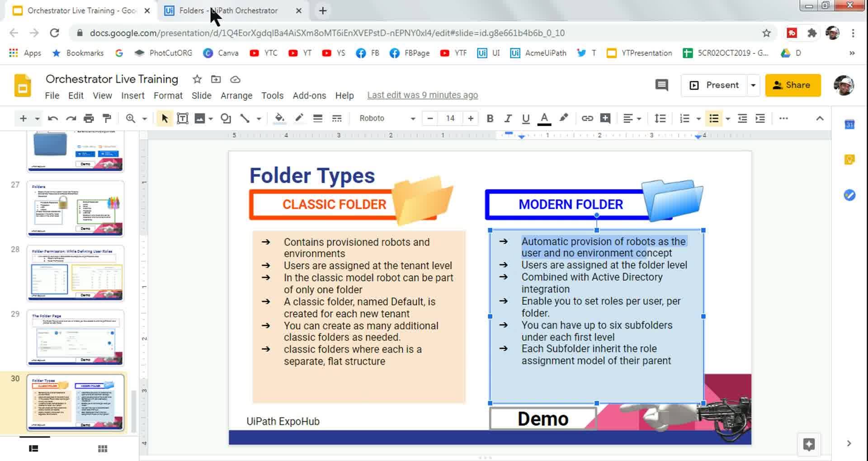Click the Present button
Image resolution: width=868 pixels, height=461 pixels.
[x=715, y=85]
